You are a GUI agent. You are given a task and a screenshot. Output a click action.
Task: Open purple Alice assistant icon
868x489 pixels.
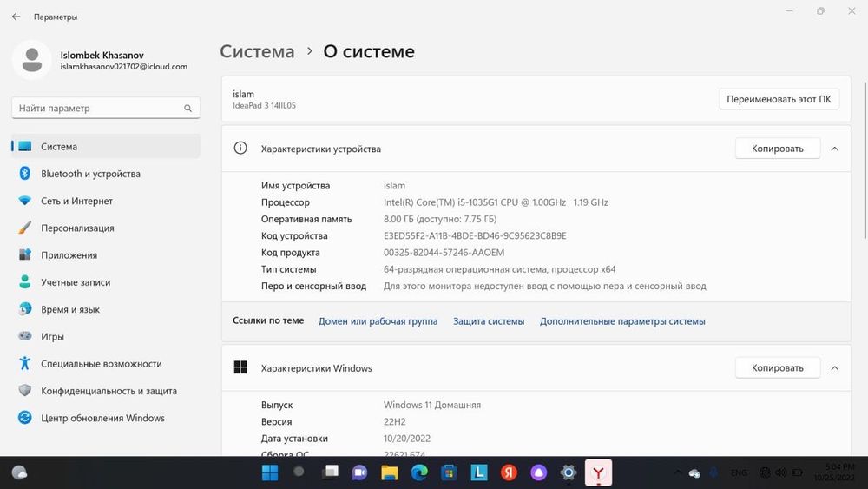[539, 472]
